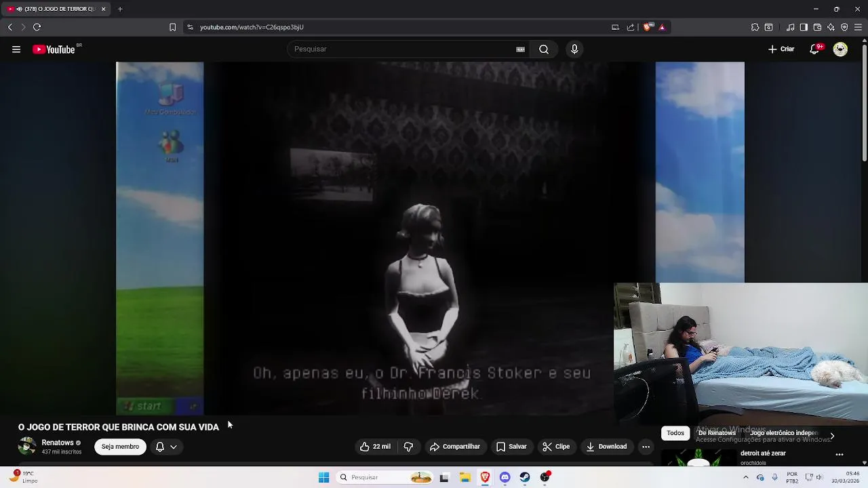The width and height of the screenshot is (868, 488).
Task: Select the Todos filter chip
Action: (x=675, y=433)
